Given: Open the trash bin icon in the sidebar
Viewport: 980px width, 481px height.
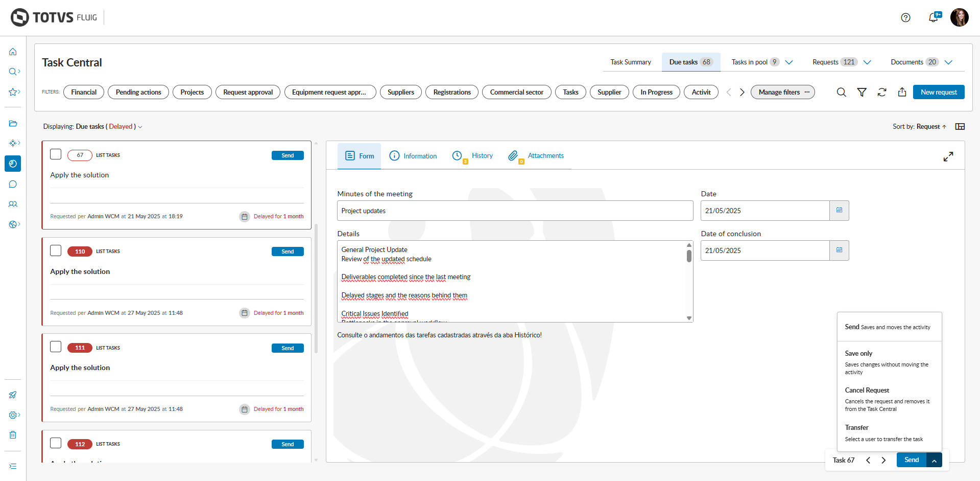Looking at the screenshot, I should click(13, 435).
